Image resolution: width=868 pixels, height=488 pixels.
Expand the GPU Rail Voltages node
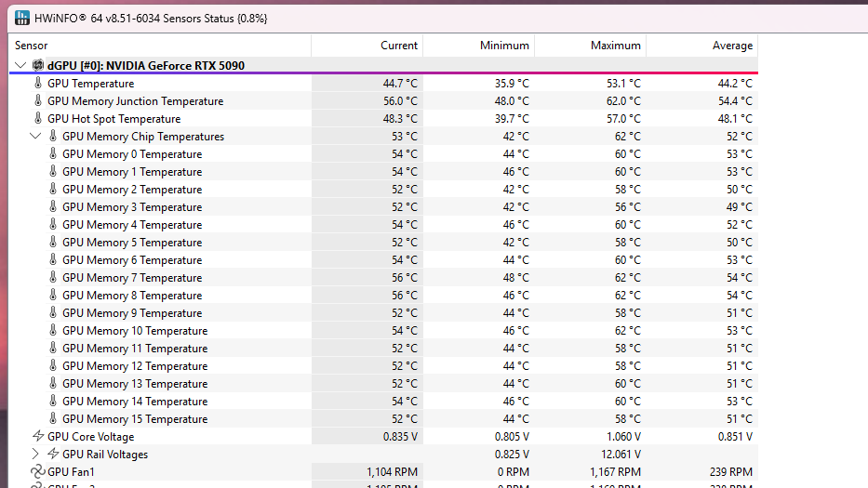(x=35, y=454)
